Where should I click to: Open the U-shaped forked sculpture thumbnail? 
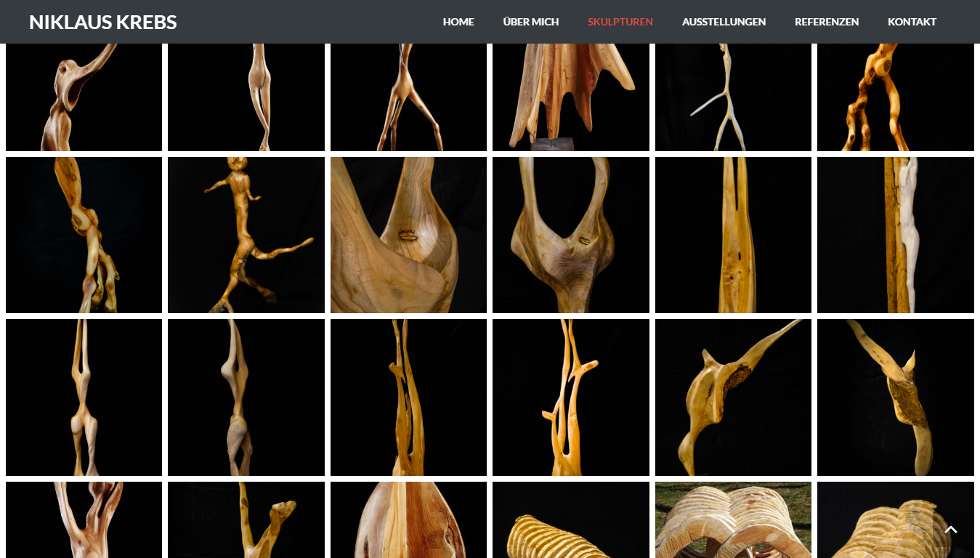click(x=570, y=235)
